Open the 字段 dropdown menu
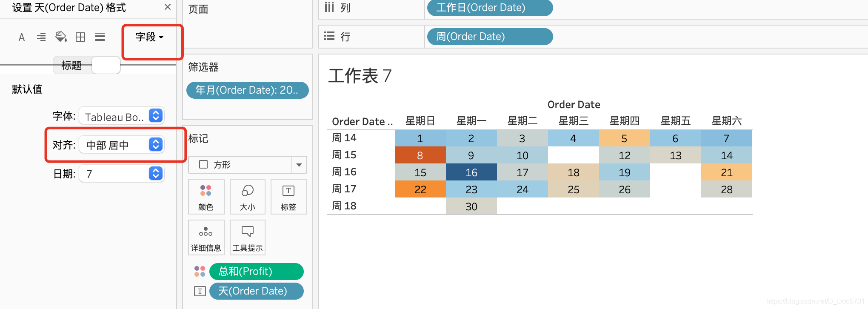 [150, 37]
